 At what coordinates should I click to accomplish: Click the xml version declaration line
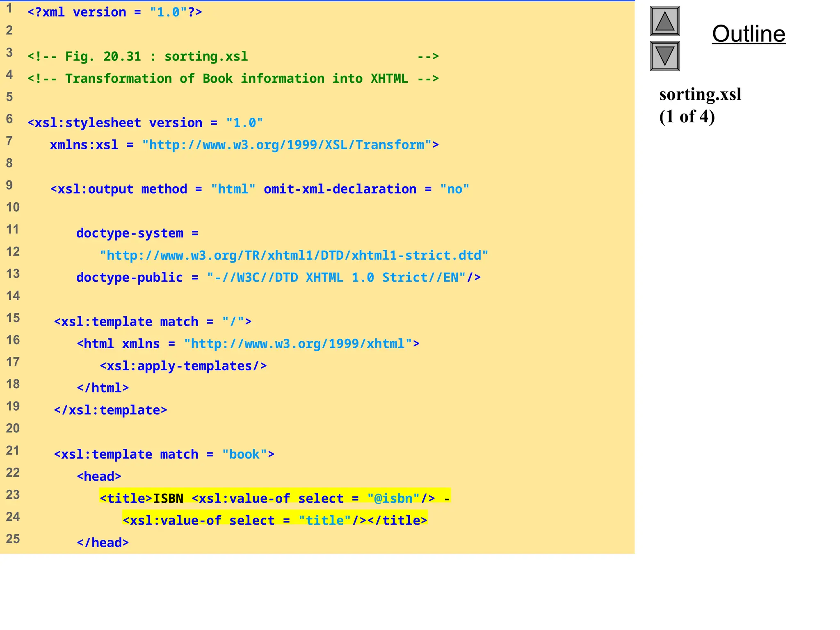click(x=115, y=12)
